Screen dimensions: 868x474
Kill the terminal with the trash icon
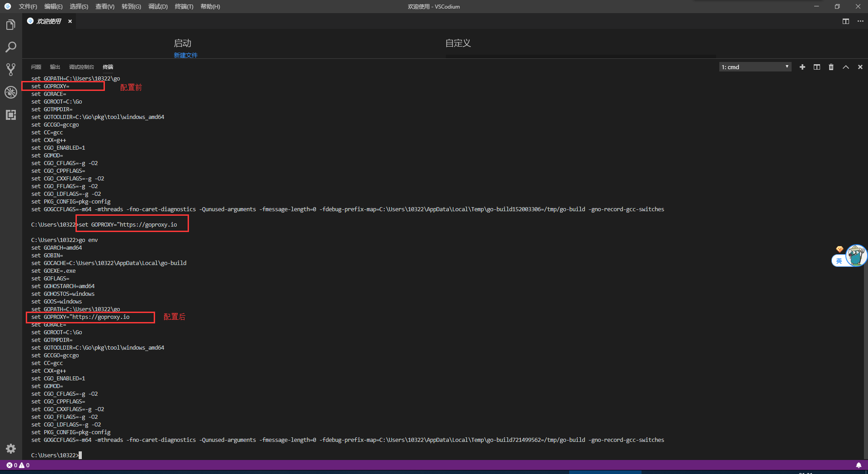831,66
